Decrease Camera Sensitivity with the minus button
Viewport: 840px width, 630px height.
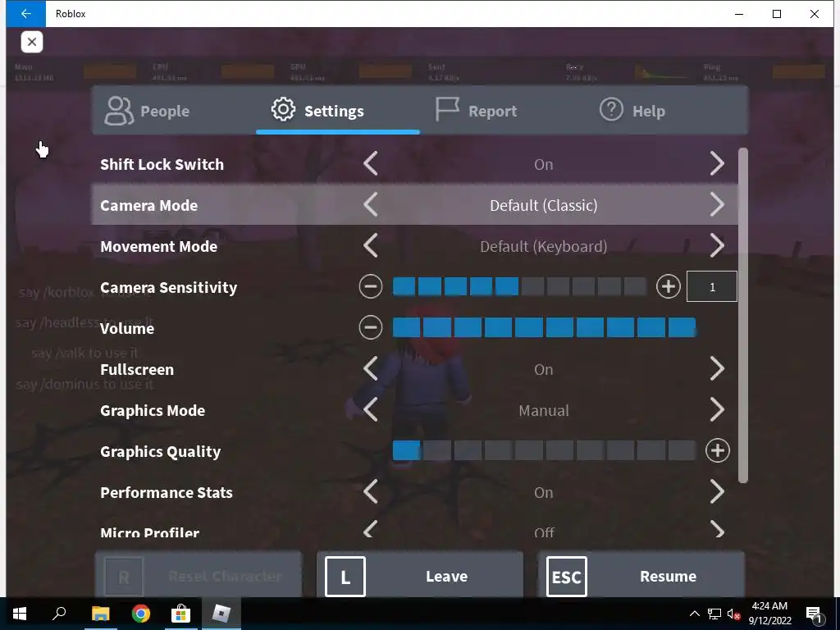click(371, 286)
